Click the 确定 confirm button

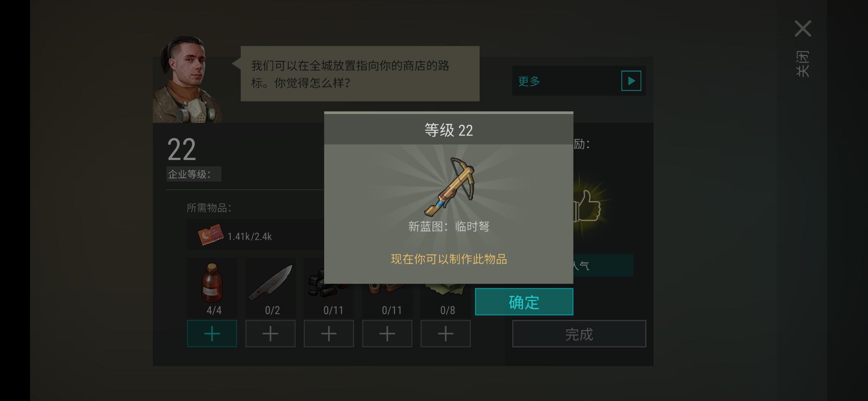tap(524, 302)
